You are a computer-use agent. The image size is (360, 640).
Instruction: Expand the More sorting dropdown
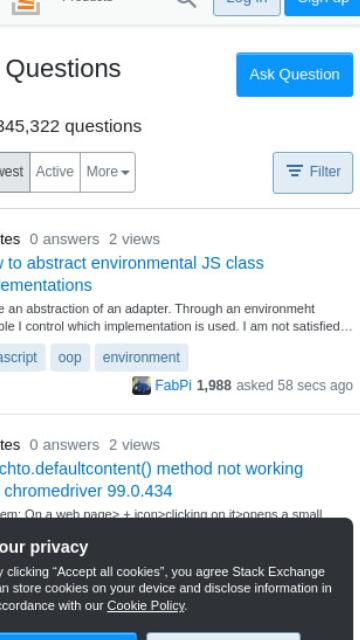coord(108,172)
